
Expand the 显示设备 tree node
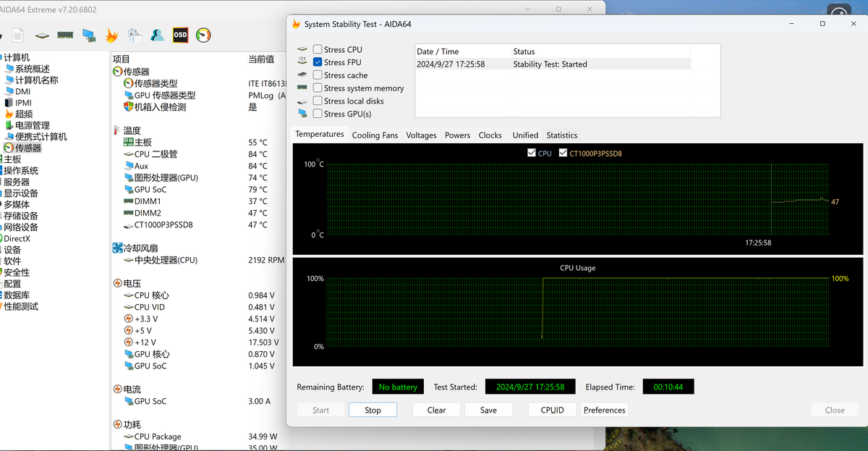[x=21, y=193]
